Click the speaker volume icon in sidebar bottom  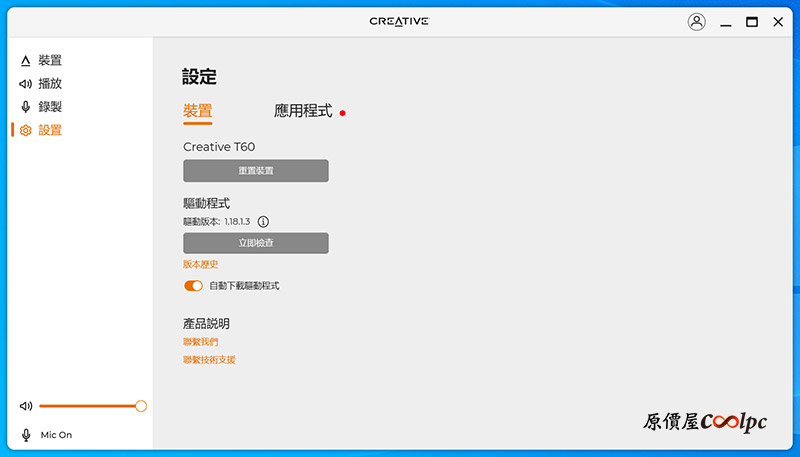click(x=26, y=406)
